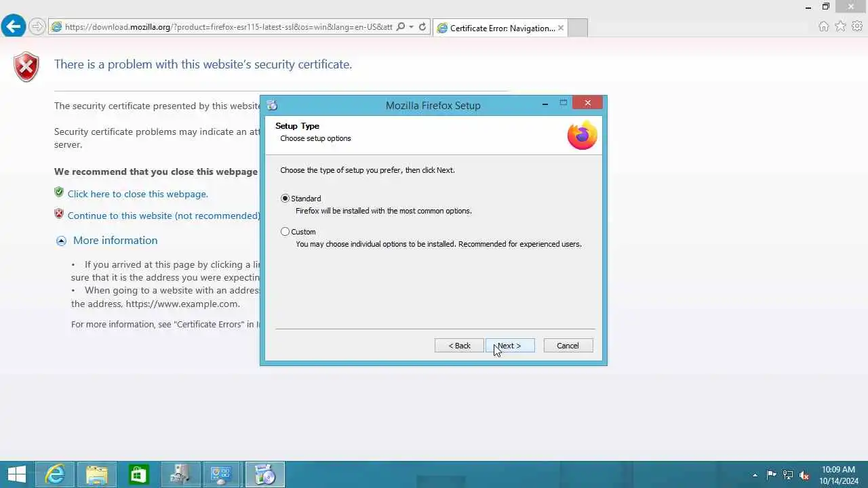Click the Action Center flag tray icon
The height and width of the screenshot is (488, 868).
click(772, 475)
